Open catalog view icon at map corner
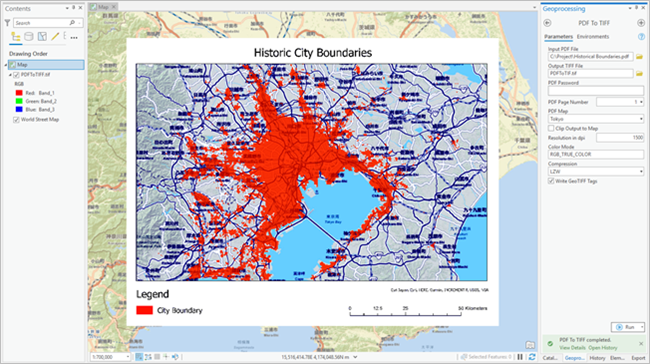Image resolution: width=650 pixels, height=364 pixels. pyautogui.click(x=530, y=345)
